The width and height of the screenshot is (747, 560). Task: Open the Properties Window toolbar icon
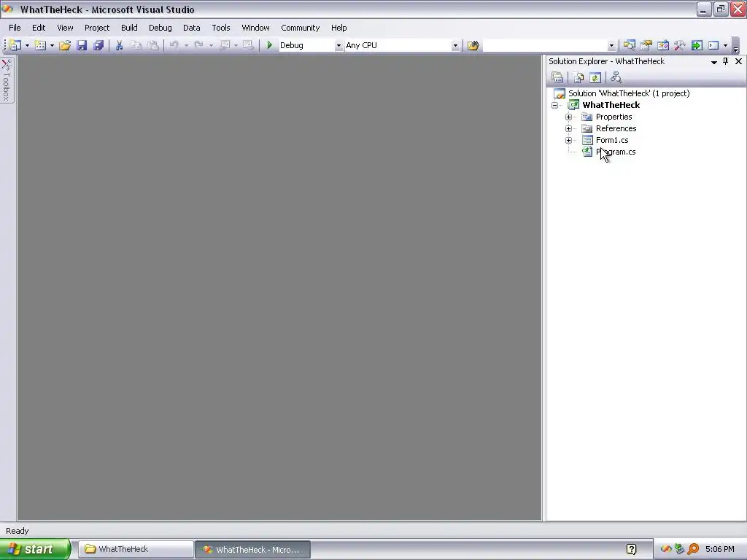pos(646,45)
